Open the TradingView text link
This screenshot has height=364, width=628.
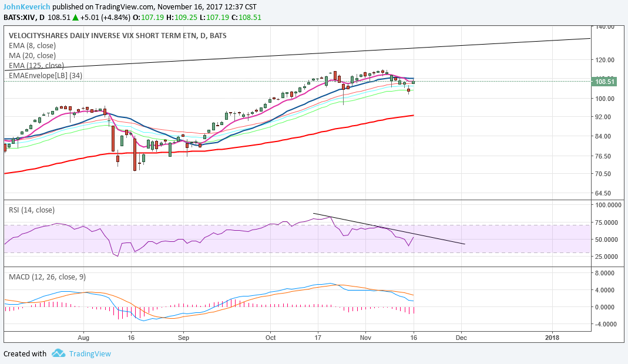tap(90, 353)
